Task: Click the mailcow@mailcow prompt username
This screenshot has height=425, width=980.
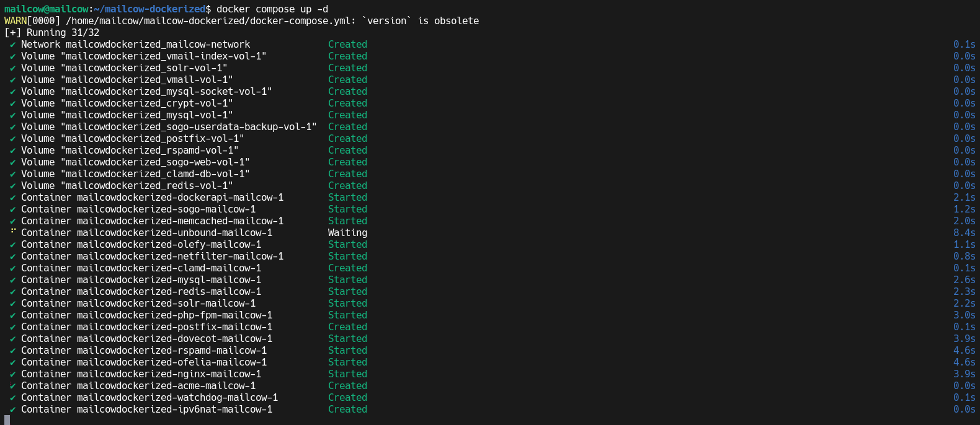Action: click(x=46, y=9)
